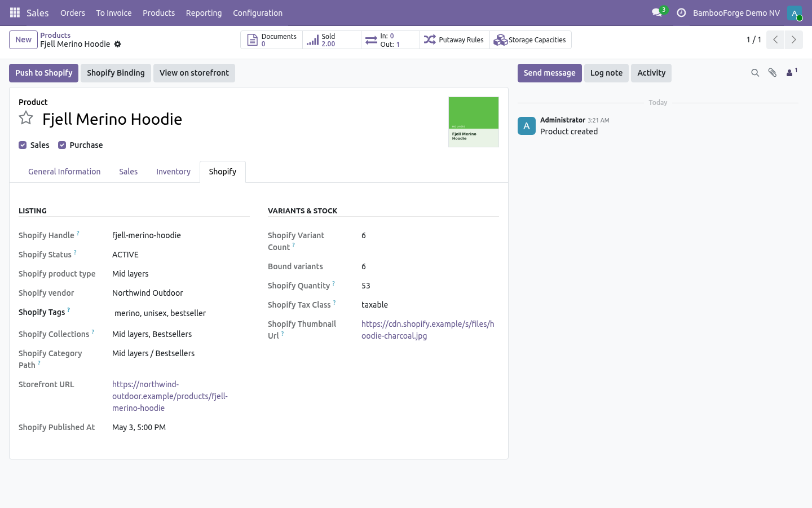Switch to the General Information tab
The image size is (812, 508).
point(64,172)
